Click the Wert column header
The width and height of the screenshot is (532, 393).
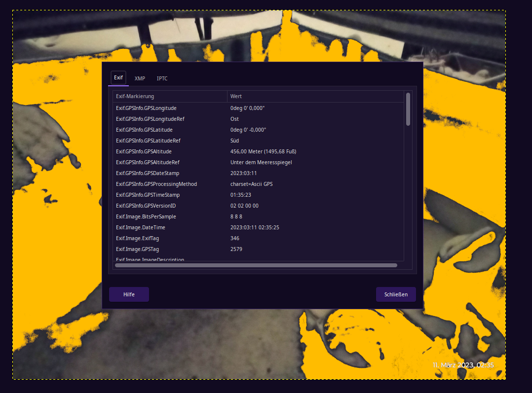click(315, 96)
